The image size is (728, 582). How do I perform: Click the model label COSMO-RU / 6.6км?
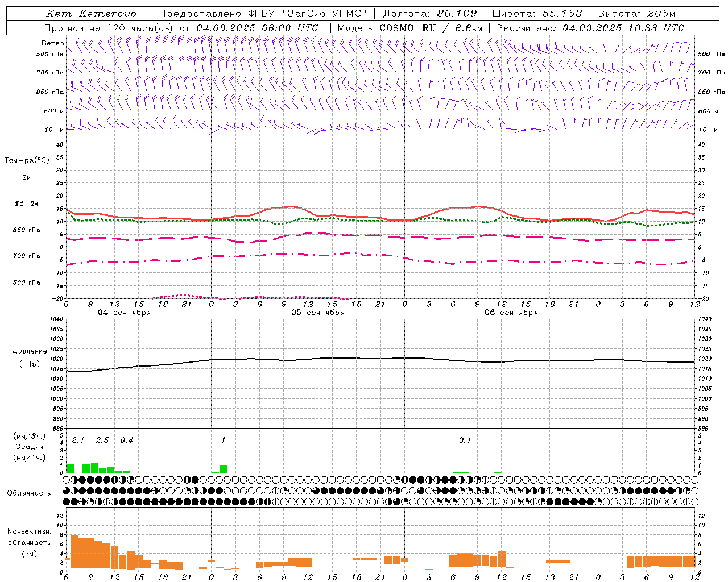[x=431, y=28]
